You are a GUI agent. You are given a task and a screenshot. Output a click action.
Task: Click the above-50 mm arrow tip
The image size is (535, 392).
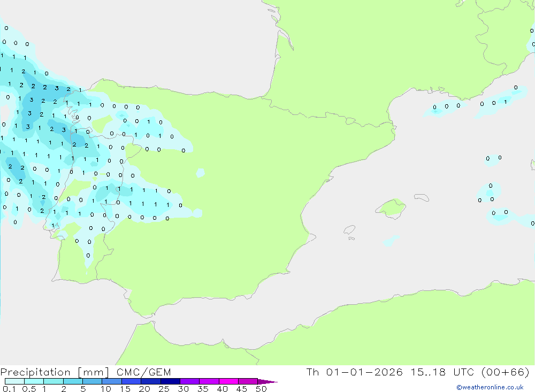click(267, 382)
